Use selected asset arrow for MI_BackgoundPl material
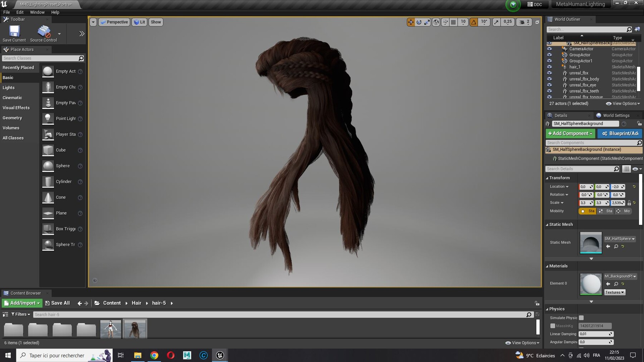 pos(608,284)
